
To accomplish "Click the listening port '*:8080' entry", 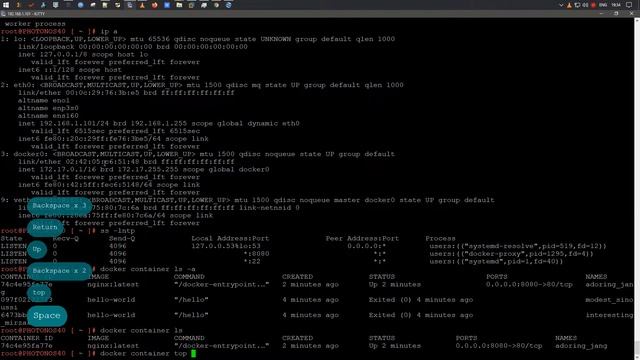I will [256, 253].
